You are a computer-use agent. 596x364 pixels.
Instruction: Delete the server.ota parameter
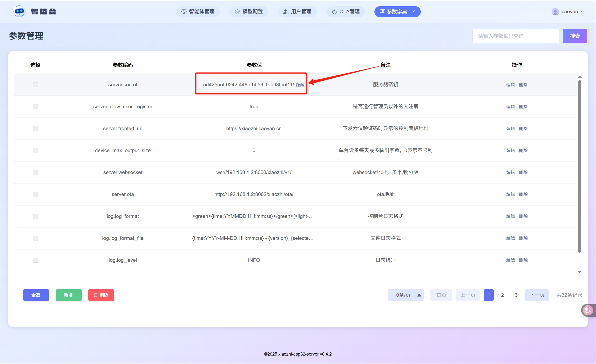[x=523, y=195]
